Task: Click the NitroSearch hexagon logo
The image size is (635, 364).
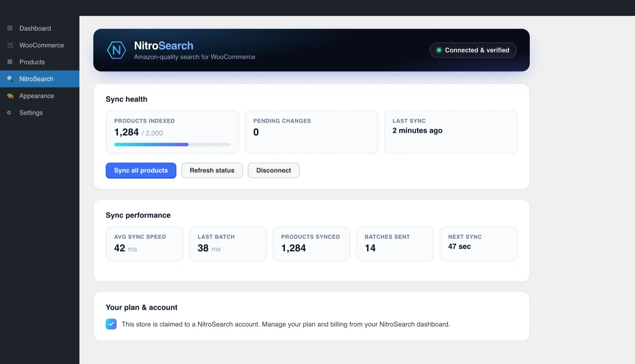Action: [116, 50]
